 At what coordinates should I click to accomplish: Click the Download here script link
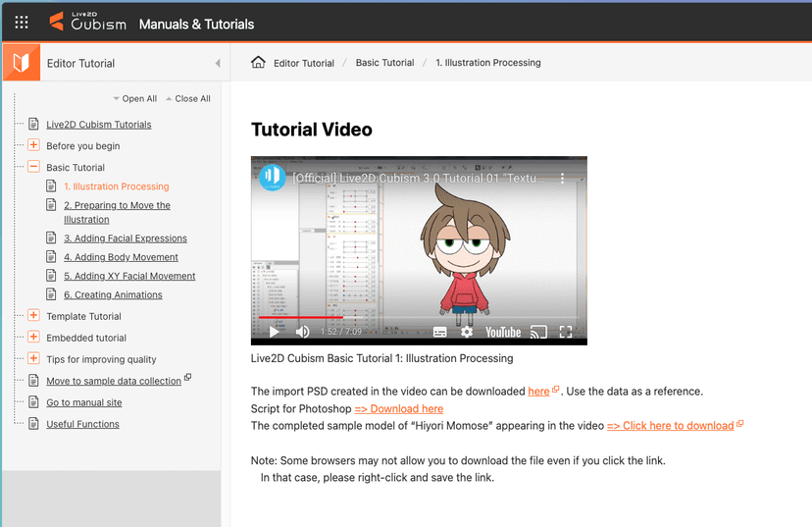click(398, 408)
